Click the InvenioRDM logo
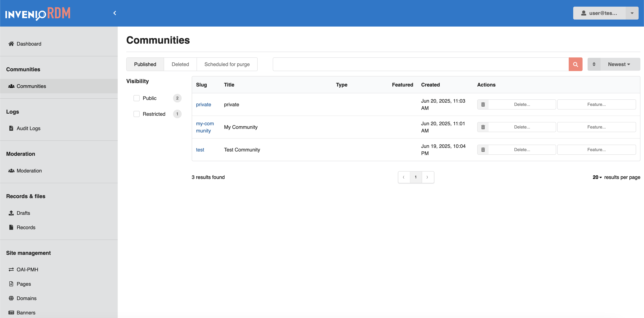The width and height of the screenshot is (644, 318). click(x=38, y=13)
